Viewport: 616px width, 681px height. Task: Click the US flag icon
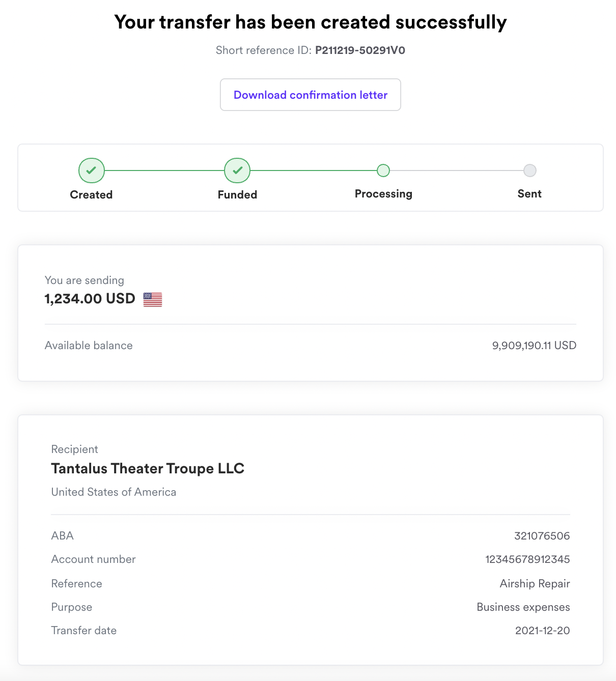tap(153, 299)
